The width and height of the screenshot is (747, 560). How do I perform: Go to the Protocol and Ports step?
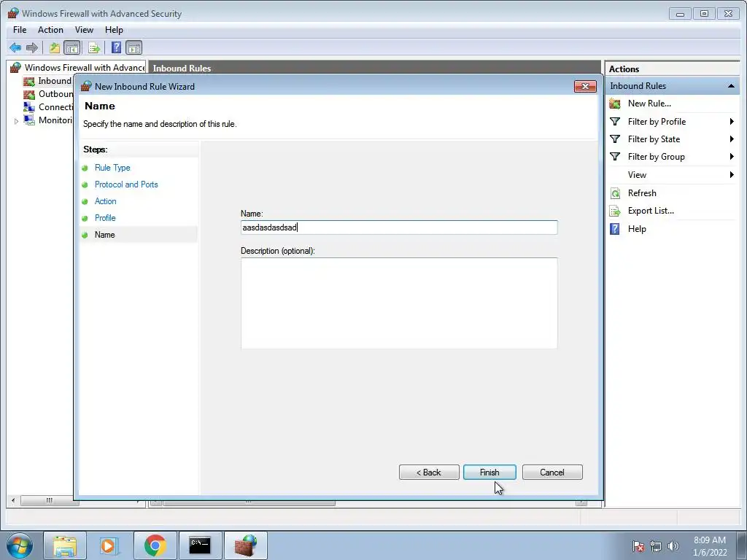tap(126, 184)
